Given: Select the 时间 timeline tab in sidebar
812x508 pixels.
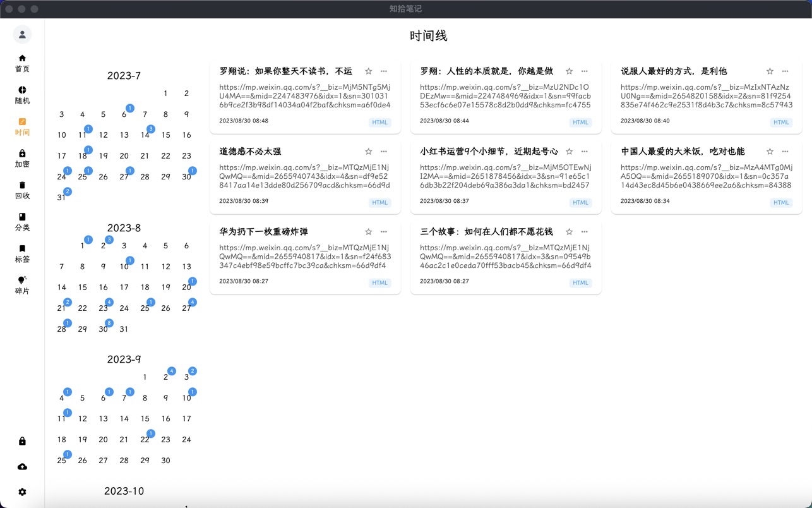Looking at the screenshot, I should pyautogui.click(x=22, y=126).
